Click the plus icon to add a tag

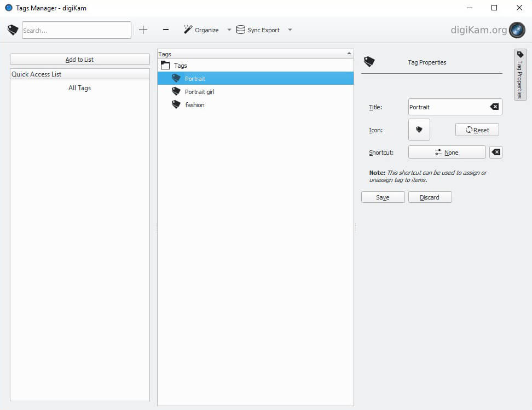tap(143, 30)
